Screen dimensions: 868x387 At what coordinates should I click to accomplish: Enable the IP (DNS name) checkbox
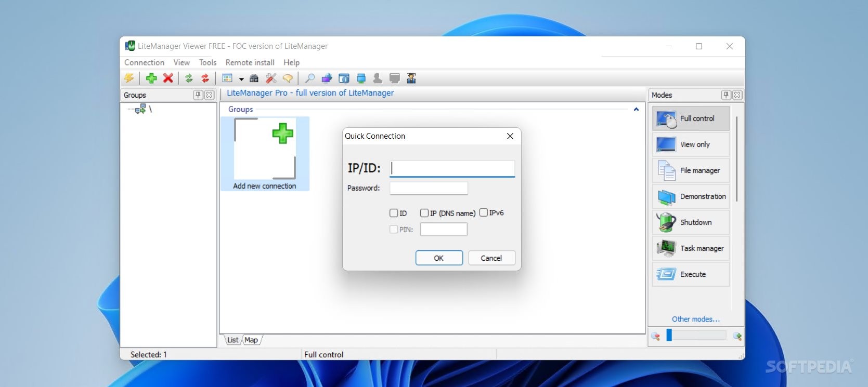click(x=424, y=213)
